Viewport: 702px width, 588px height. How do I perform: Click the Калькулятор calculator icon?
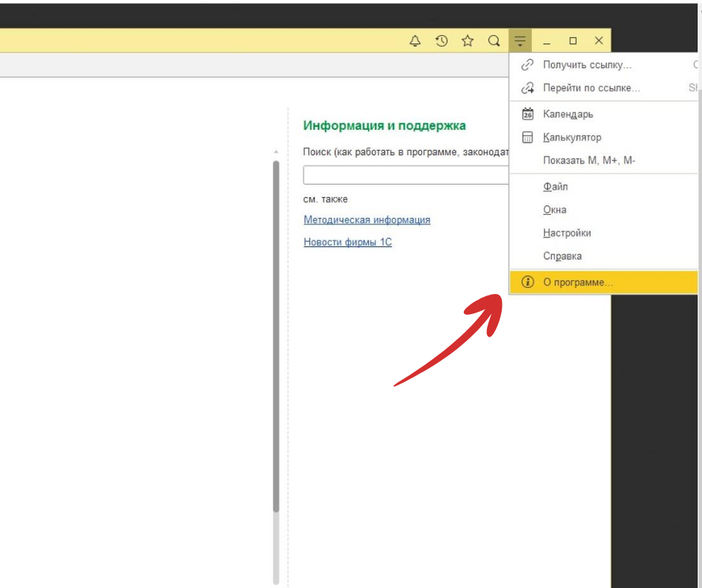point(528,137)
